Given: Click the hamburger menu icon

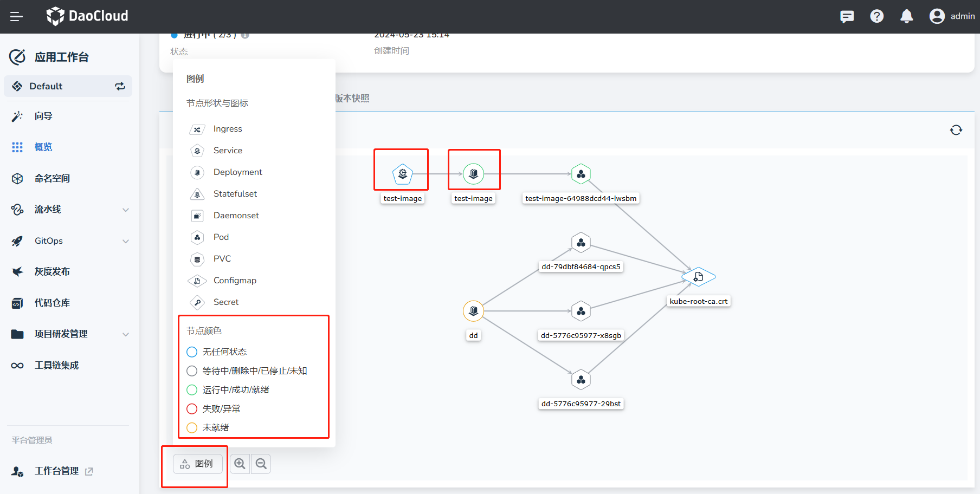Looking at the screenshot, I should click(16, 17).
